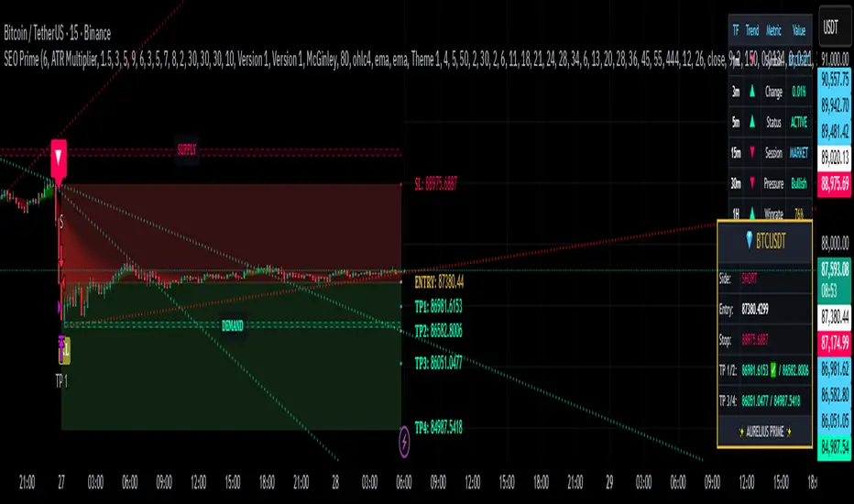854x504 pixels.
Task: Click the Winrate metric cell
Action: [773, 214]
